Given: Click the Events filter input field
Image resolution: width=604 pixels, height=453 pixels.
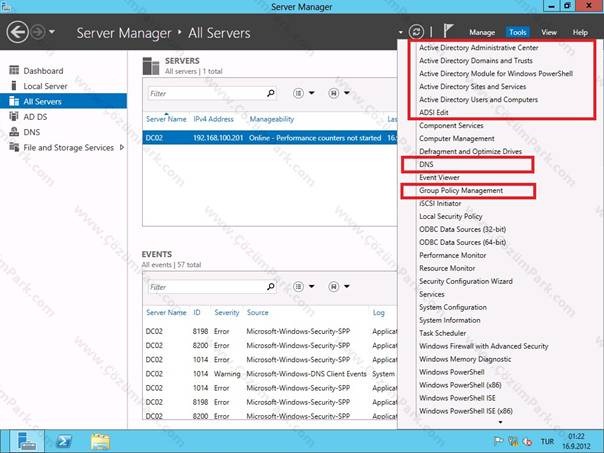Looking at the screenshot, I should [207, 287].
